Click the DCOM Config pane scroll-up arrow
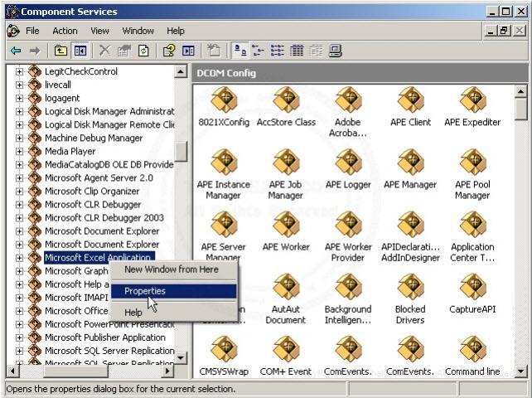Screen dimensions: 532x398 coord(520,91)
